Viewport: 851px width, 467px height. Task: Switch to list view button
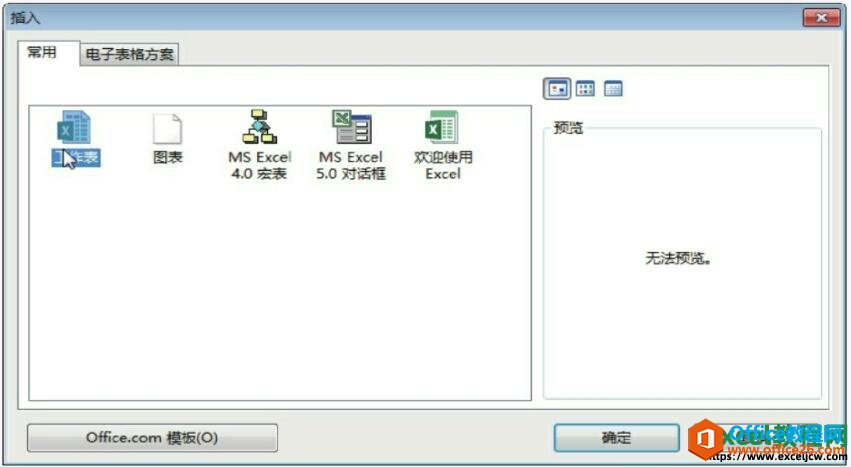(585, 89)
